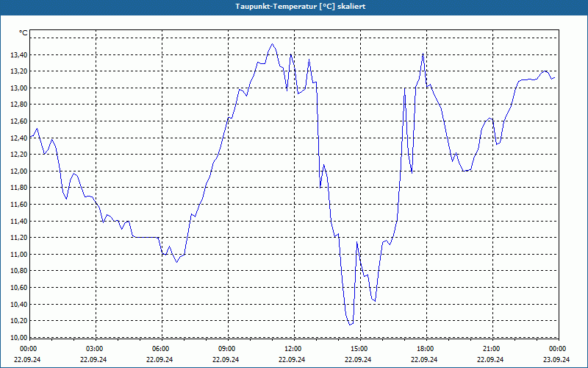Click the 12:00 time label
Image resolution: width=588 pixels, height=368 pixels.
(x=293, y=349)
